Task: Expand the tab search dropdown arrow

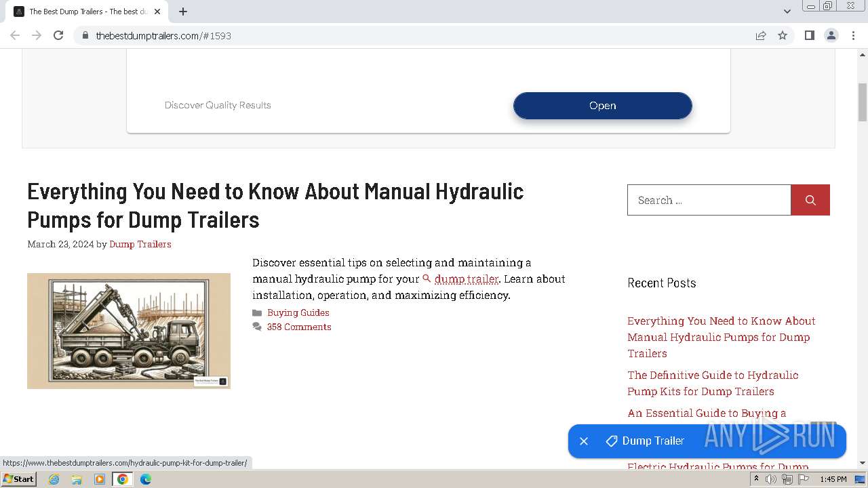Action: pos(787,12)
